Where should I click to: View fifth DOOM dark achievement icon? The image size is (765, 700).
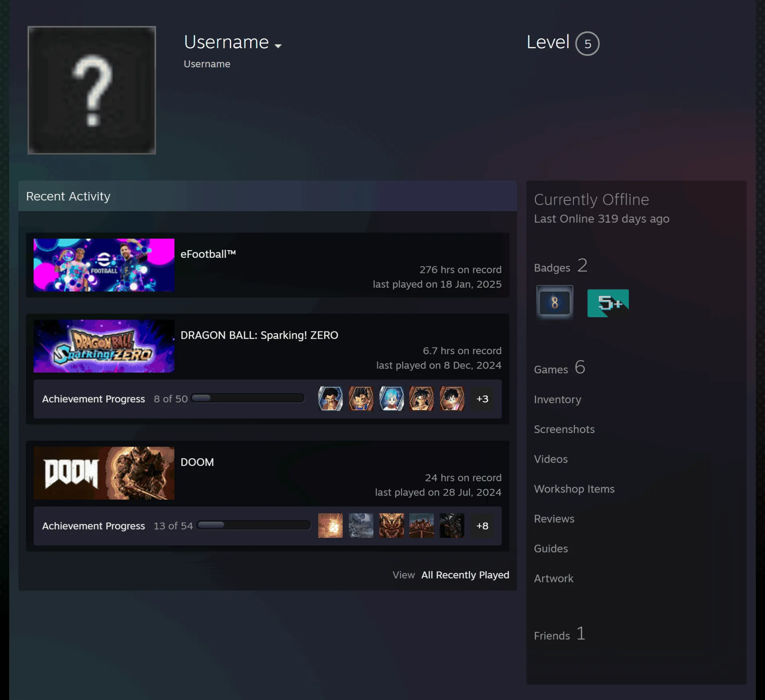point(452,526)
